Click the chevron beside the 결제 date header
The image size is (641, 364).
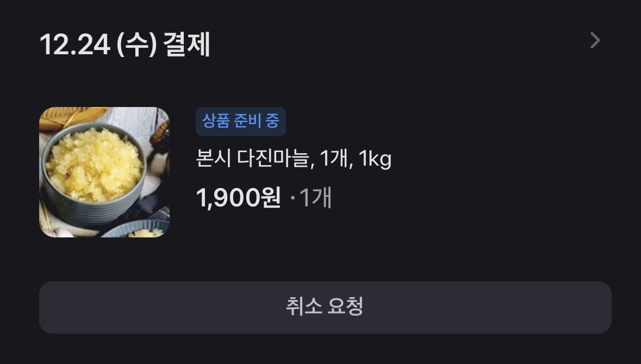coord(595,40)
